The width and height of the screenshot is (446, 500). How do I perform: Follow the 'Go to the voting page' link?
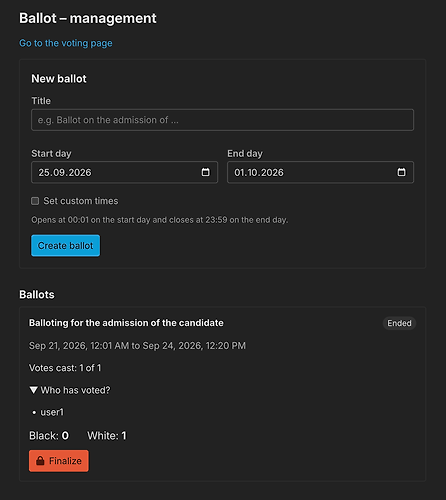tap(66, 43)
